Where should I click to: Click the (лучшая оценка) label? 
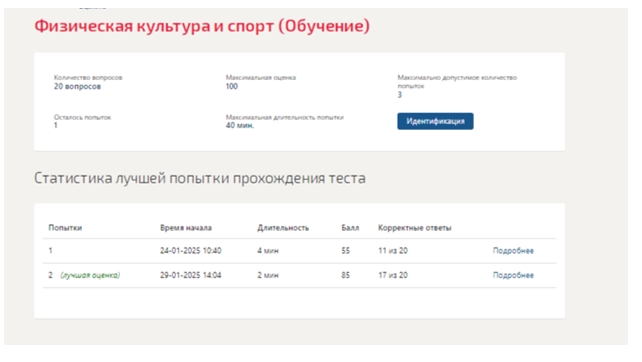coord(90,275)
